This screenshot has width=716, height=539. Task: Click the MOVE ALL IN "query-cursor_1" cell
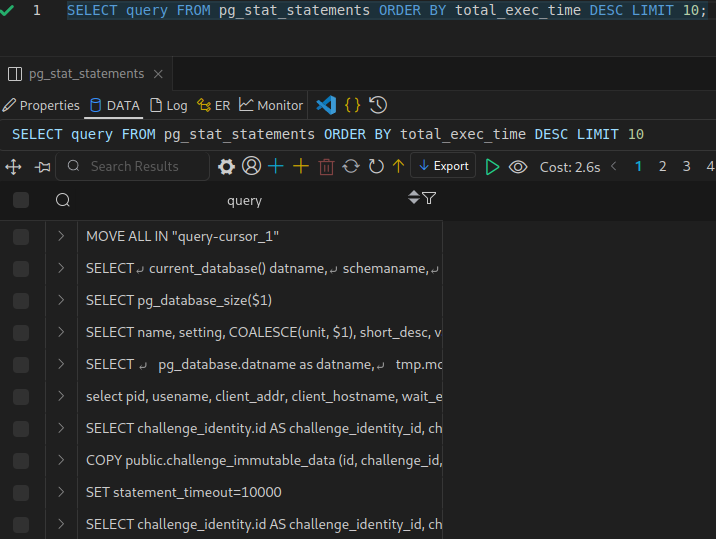(260, 237)
